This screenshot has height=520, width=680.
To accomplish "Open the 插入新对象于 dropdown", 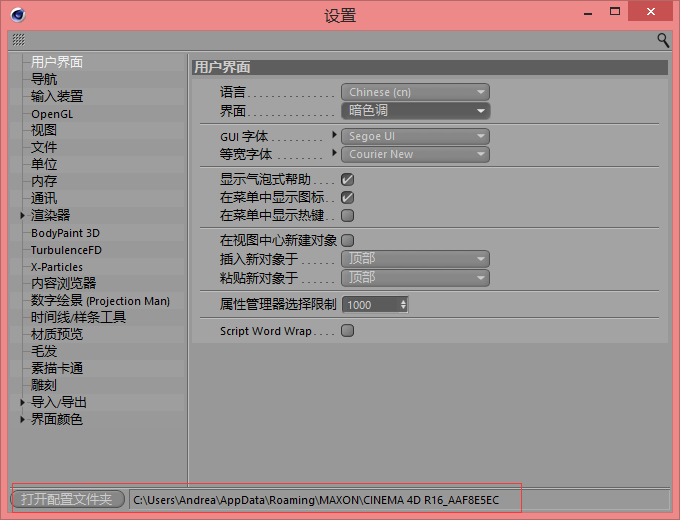I will (415, 259).
